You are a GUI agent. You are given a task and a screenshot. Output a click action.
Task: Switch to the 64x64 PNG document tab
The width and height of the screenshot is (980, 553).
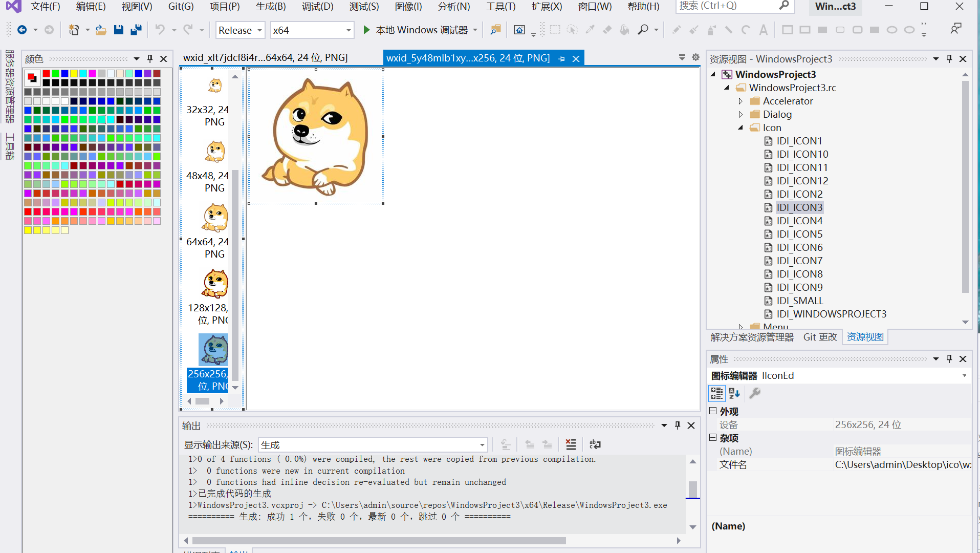(x=265, y=58)
